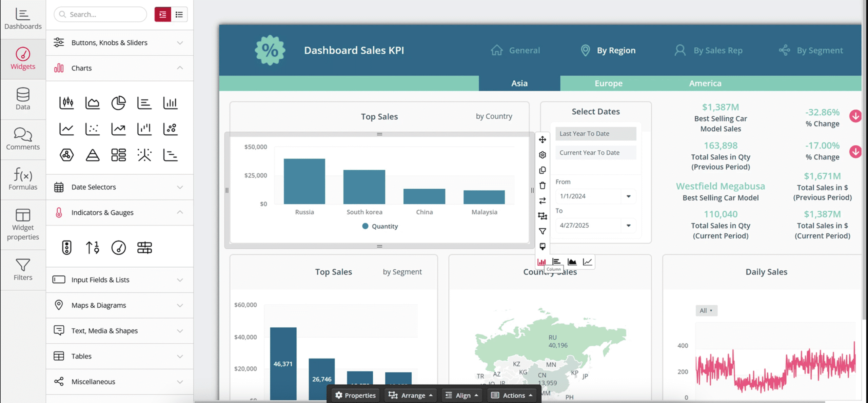
Task: Switch chart type to area chart
Action: pos(572,262)
